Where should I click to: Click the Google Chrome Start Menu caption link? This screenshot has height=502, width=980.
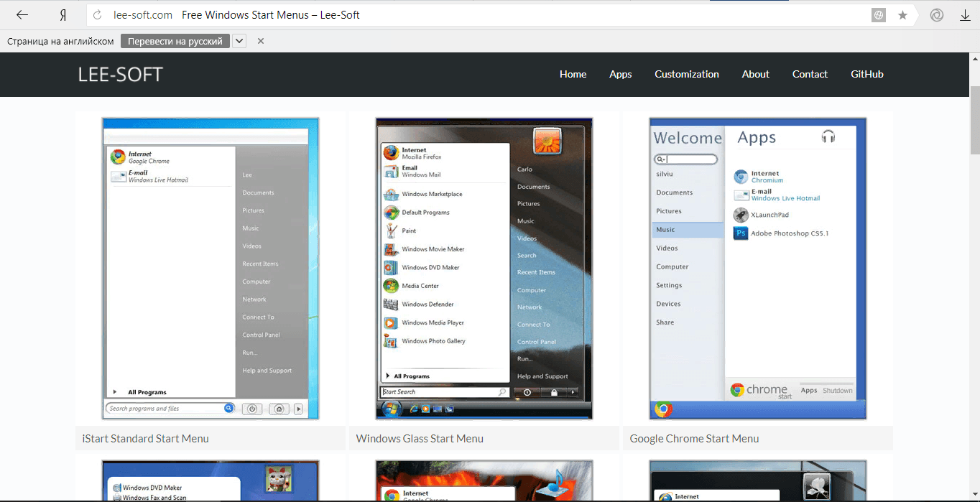click(694, 439)
